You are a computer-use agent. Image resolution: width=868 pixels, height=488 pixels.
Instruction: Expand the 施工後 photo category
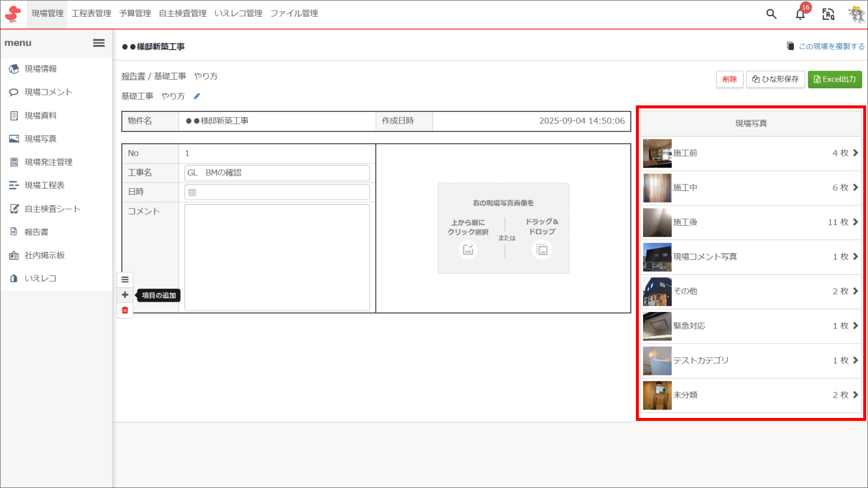(751, 223)
